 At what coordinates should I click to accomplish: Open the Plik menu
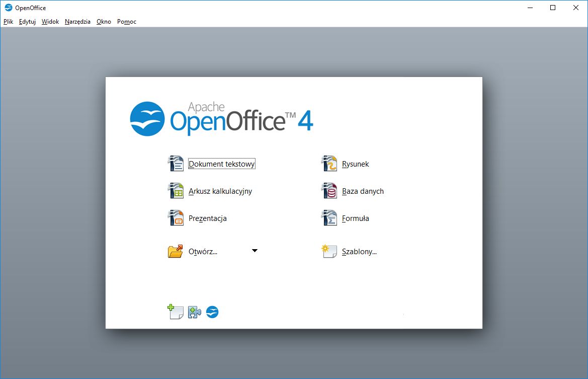pos(8,22)
